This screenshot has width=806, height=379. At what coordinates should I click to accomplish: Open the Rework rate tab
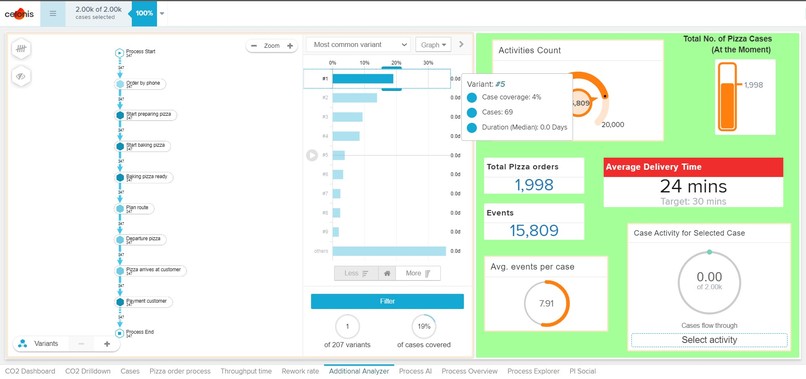pyautogui.click(x=300, y=371)
